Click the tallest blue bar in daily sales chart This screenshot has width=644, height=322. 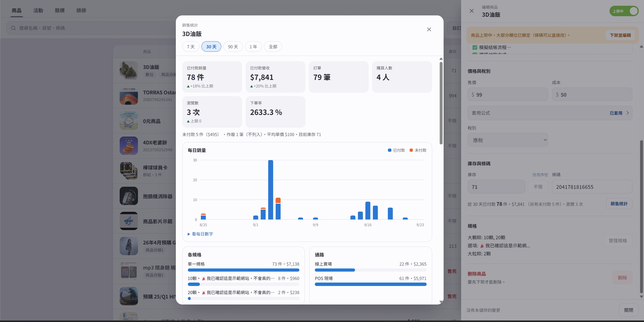click(x=271, y=190)
